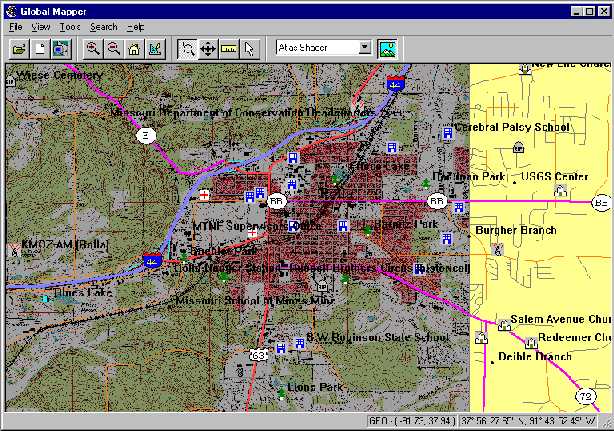The image size is (614, 431).
Task: Click the school icon beside Cerebral Palsy School
Action: coord(447,133)
